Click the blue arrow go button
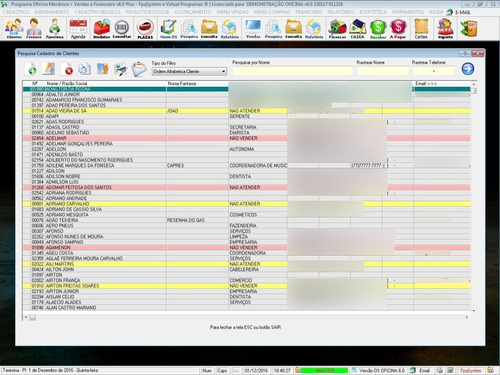Viewport: 500px width, 375px height. click(x=468, y=69)
